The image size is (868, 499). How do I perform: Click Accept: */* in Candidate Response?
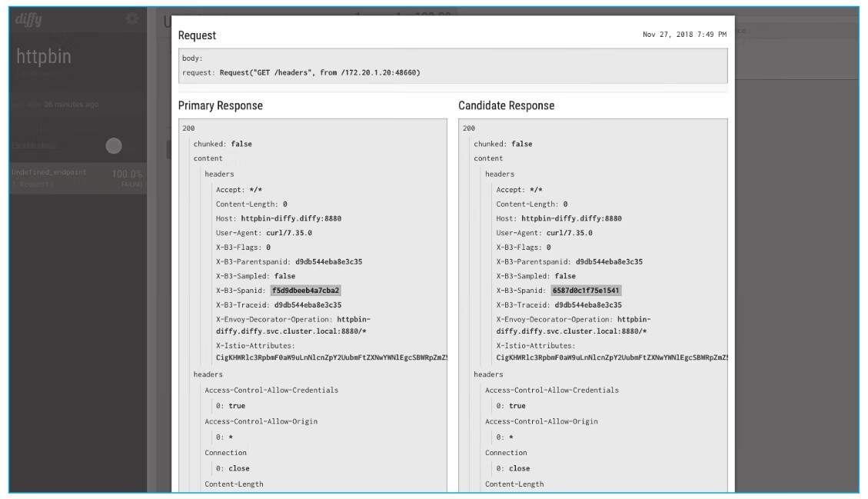(519, 190)
